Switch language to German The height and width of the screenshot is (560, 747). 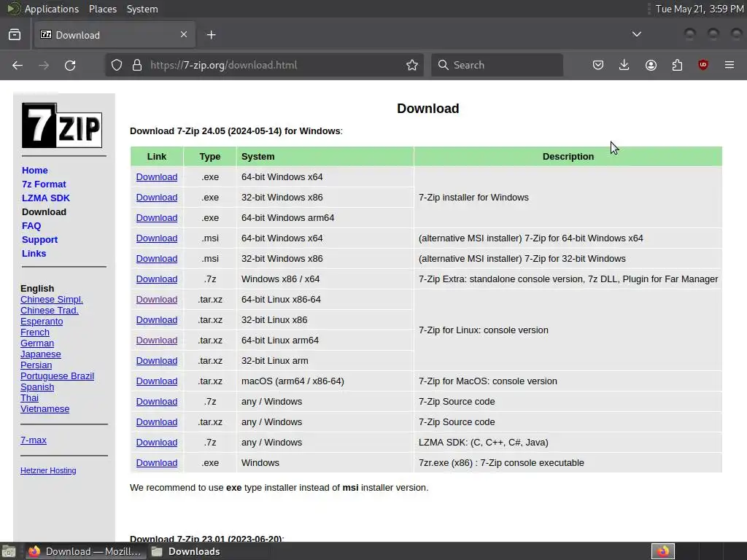(37, 343)
